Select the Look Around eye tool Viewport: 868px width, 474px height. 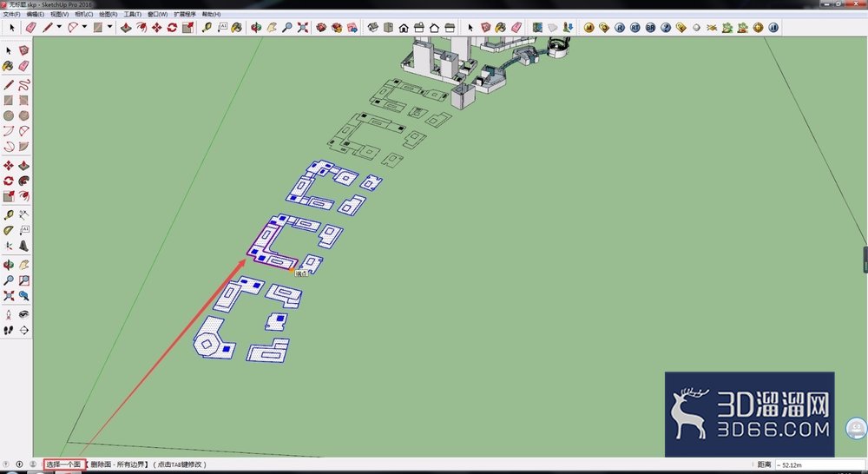click(x=23, y=314)
